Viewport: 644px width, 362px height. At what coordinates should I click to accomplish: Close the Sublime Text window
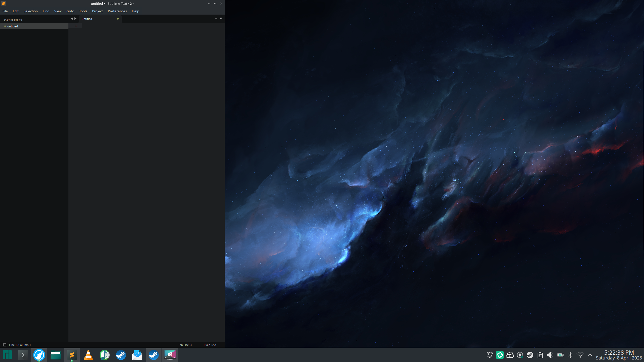click(221, 4)
